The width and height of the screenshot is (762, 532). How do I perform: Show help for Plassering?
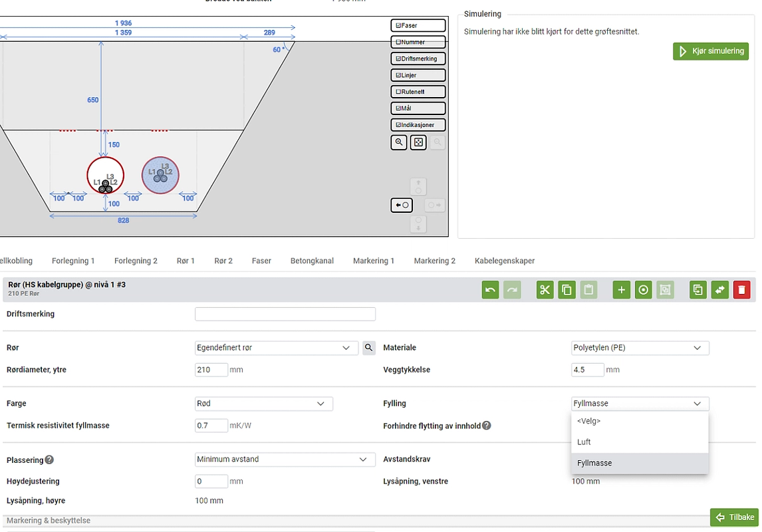point(49,460)
